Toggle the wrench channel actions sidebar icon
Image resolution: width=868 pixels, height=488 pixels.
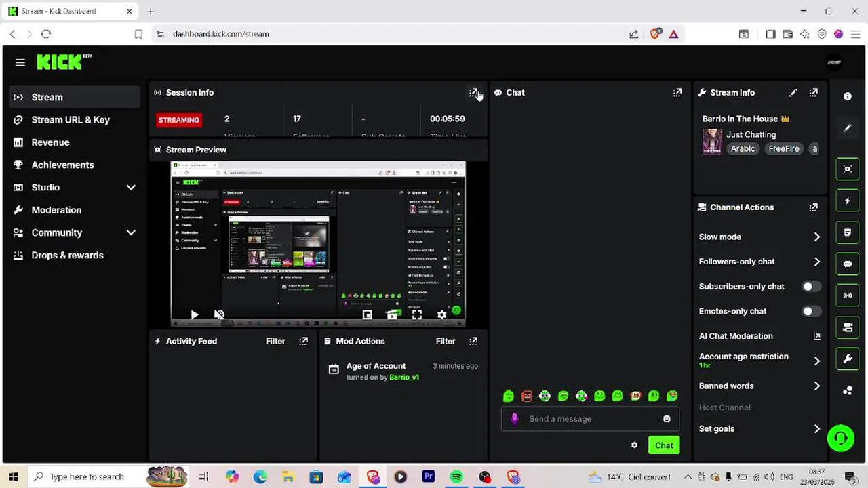[x=847, y=359]
